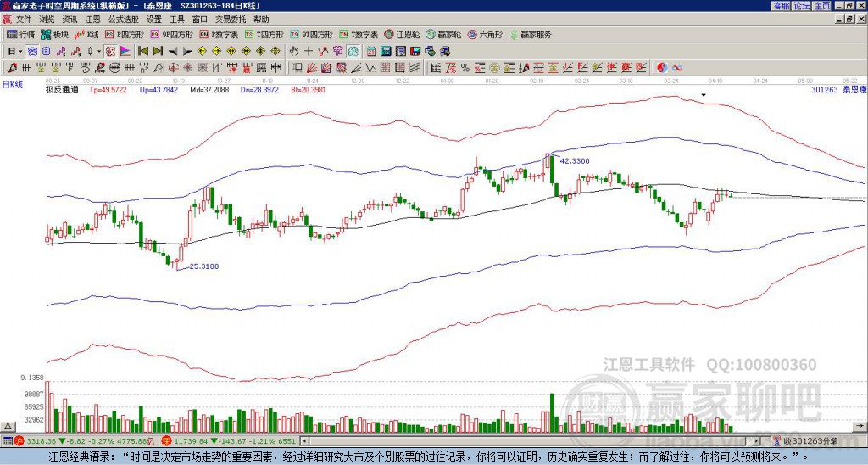This screenshot has width=868, height=465.
Task: Open the 浏览 menu
Action: (47, 20)
